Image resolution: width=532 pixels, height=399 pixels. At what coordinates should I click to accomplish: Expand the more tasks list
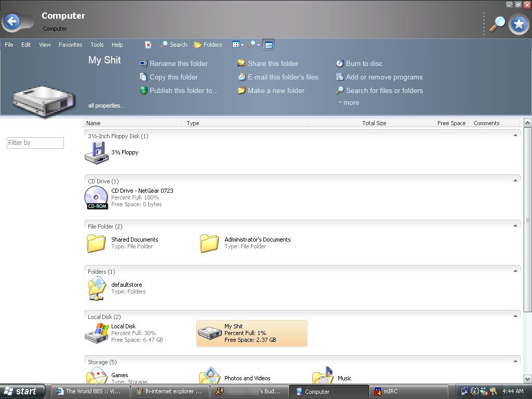click(349, 103)
